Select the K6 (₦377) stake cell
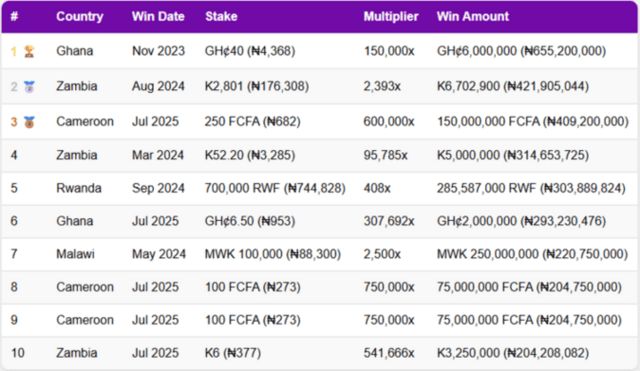640x371 pixels. 233,353
